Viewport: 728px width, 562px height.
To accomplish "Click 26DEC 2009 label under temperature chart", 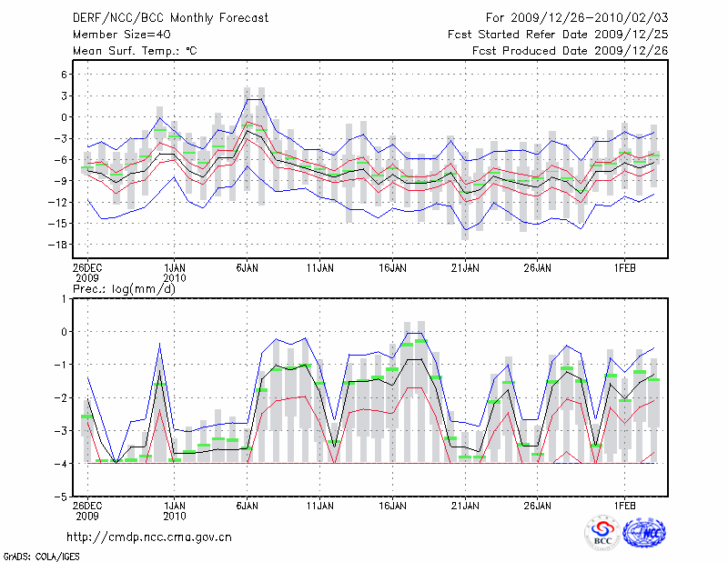I will pos(86,273).
